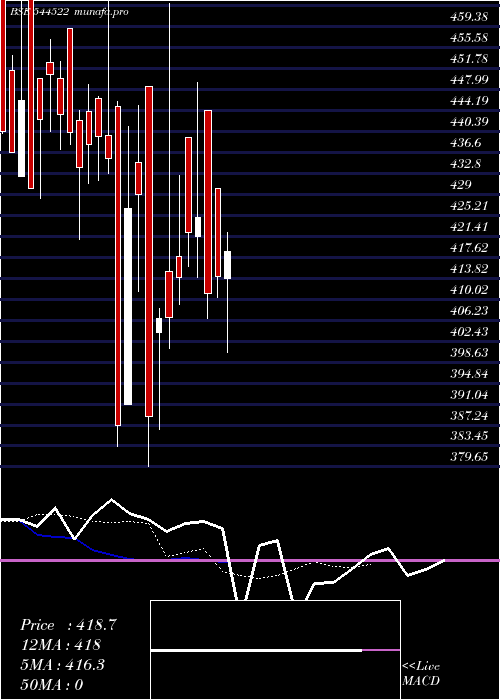The width and height of the screenshot is (500, 700).
Task: Click the <<Live MACD label
Action: [x=421, y=673]
